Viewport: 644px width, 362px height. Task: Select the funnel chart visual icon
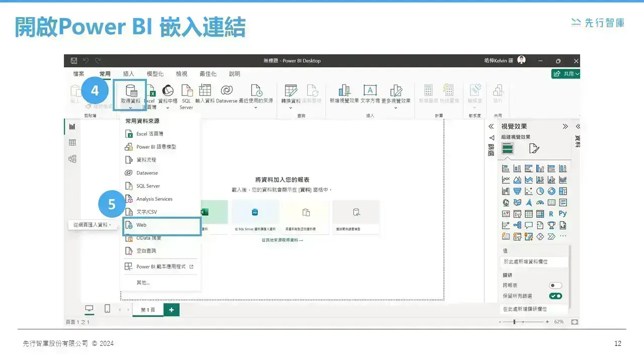[x=517, y=191]
